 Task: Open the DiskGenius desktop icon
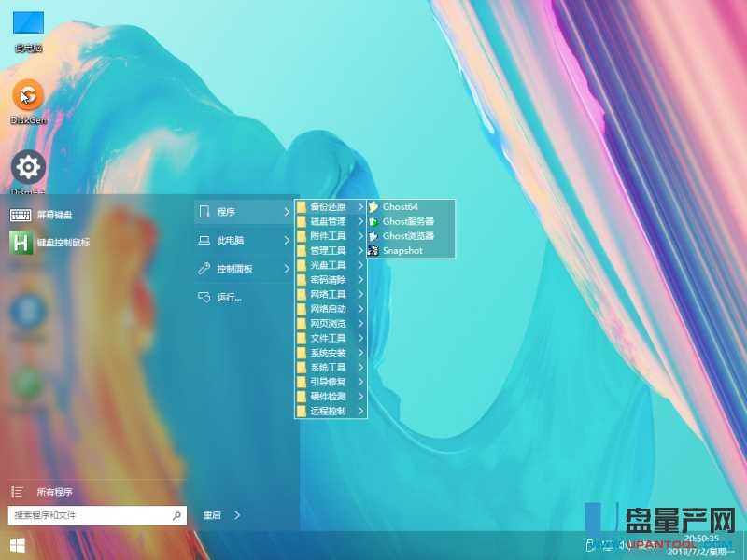point(28,95)
